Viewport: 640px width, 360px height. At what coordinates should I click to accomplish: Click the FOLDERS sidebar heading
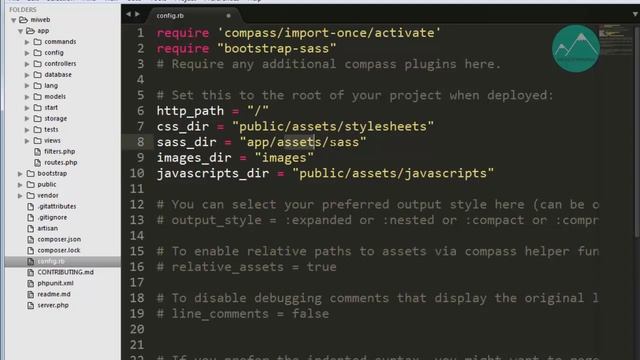(23, 9)
